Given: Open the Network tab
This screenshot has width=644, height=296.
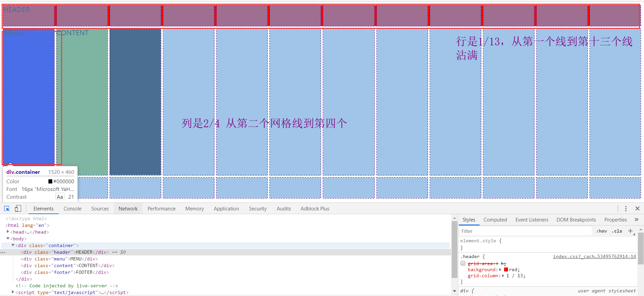Looking at the screenshot, I should [x=128, y=208].
